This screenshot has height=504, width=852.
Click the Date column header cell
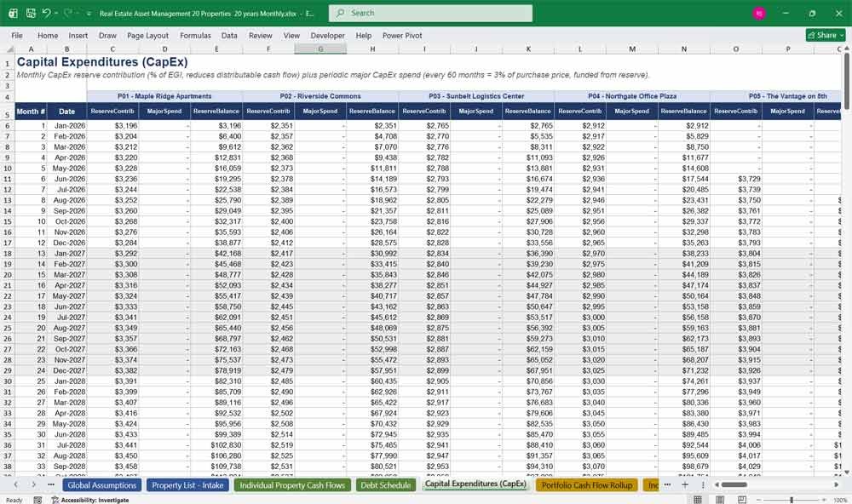tap(66, 112)
